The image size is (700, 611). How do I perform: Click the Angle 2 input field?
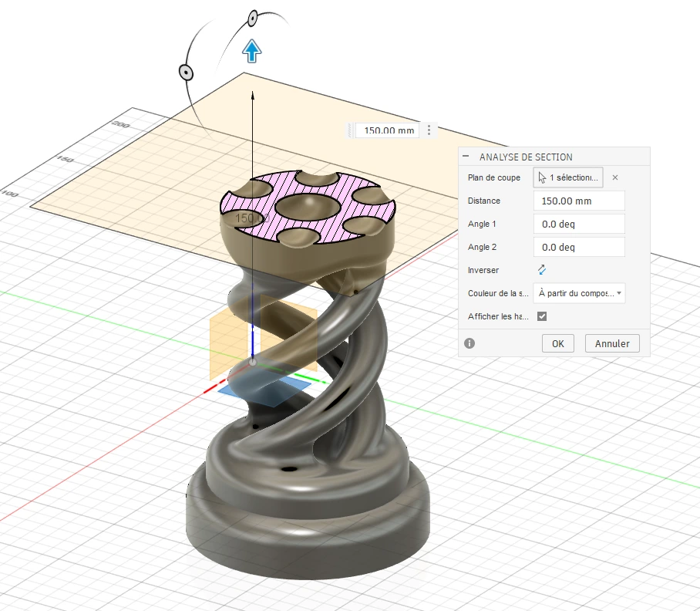pos(578,247)
